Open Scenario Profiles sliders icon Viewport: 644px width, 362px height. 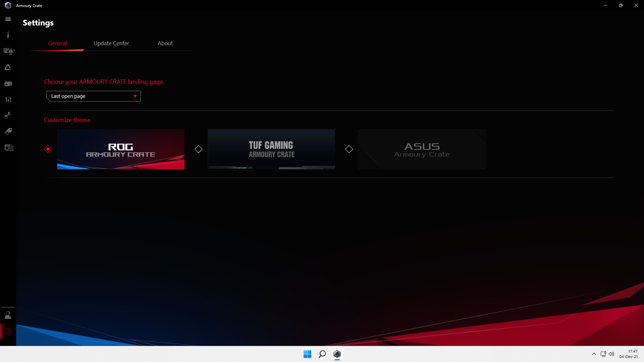(x=8, y=100)
